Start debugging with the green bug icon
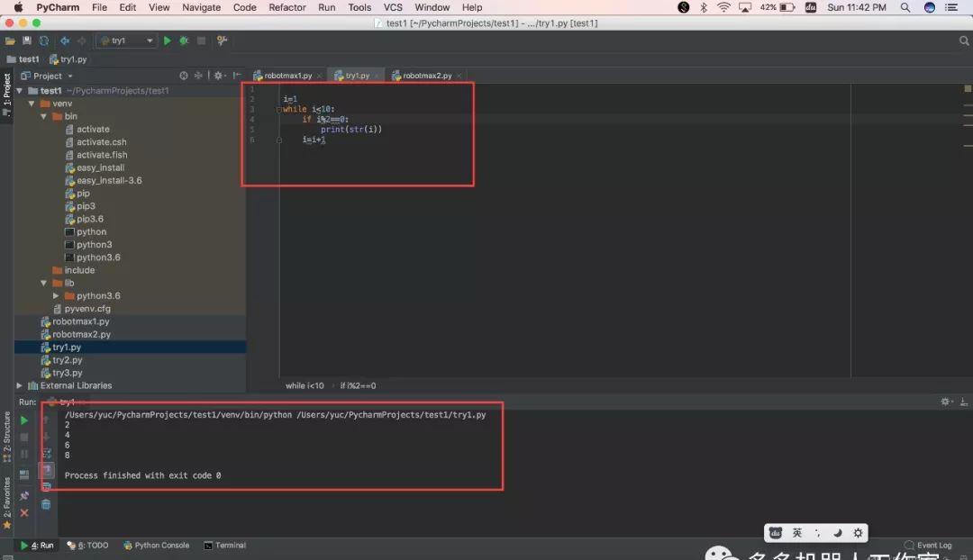 pos(185,41)
